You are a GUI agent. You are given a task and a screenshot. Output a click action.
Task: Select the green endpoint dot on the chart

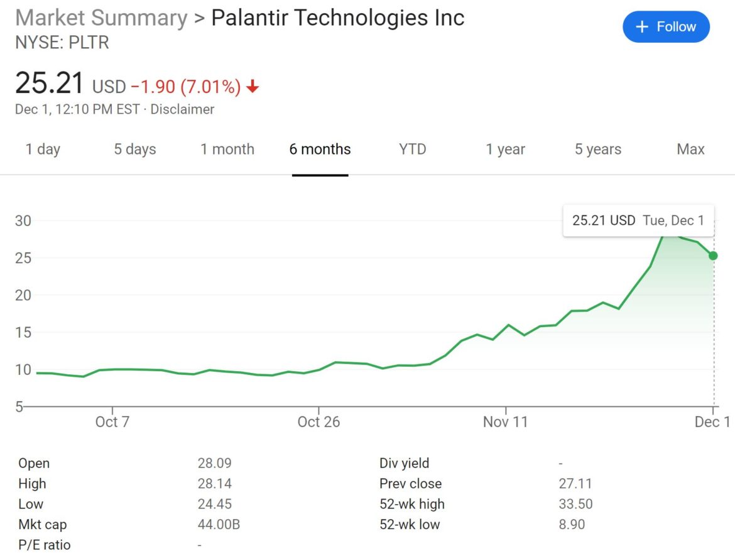pos(712,255)
